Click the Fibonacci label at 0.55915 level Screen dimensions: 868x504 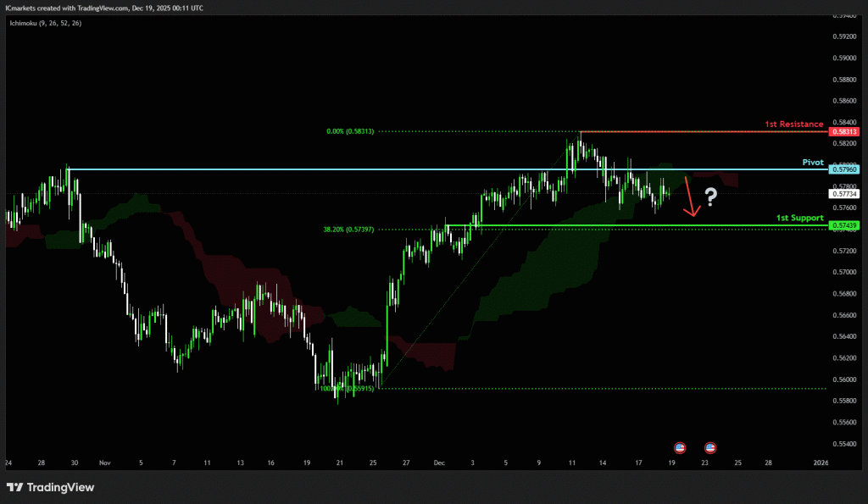[x=346, y=388]
